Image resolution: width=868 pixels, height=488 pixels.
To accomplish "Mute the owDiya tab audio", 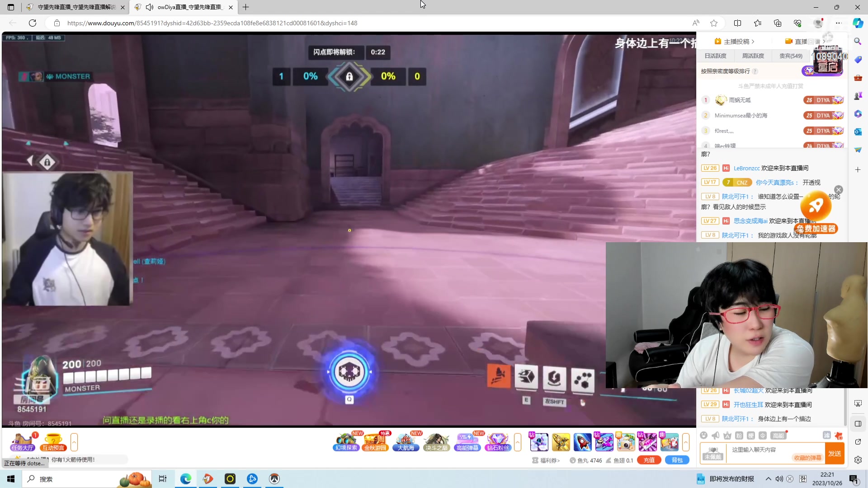I will [150, 7].
